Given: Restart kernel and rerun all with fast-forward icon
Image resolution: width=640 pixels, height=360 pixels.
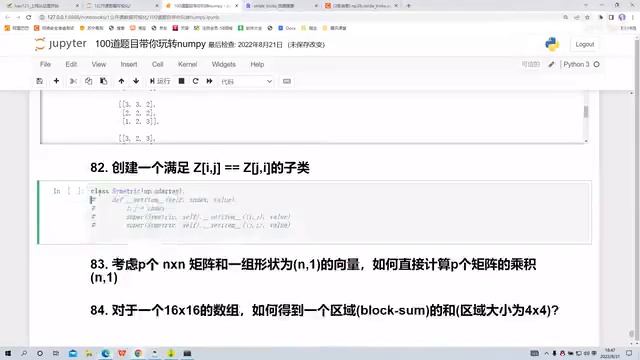Looking at the screenshot, I should pos(209,81).
